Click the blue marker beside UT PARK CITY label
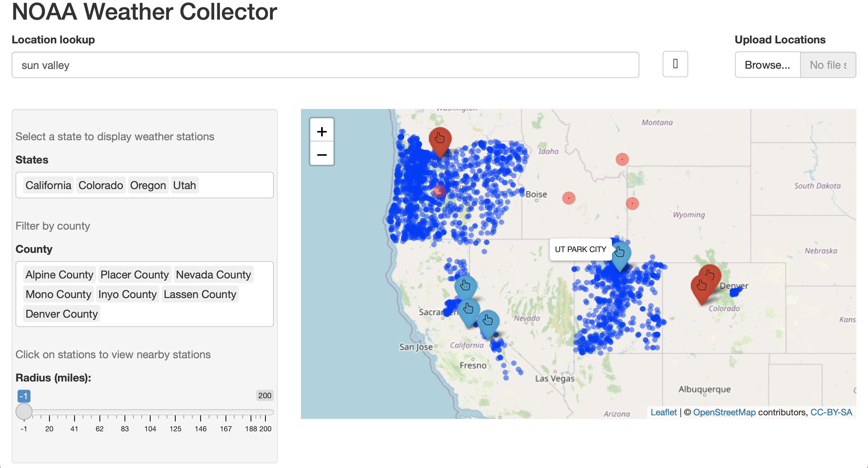Viewport: 868px width, 468px height. 620,253
